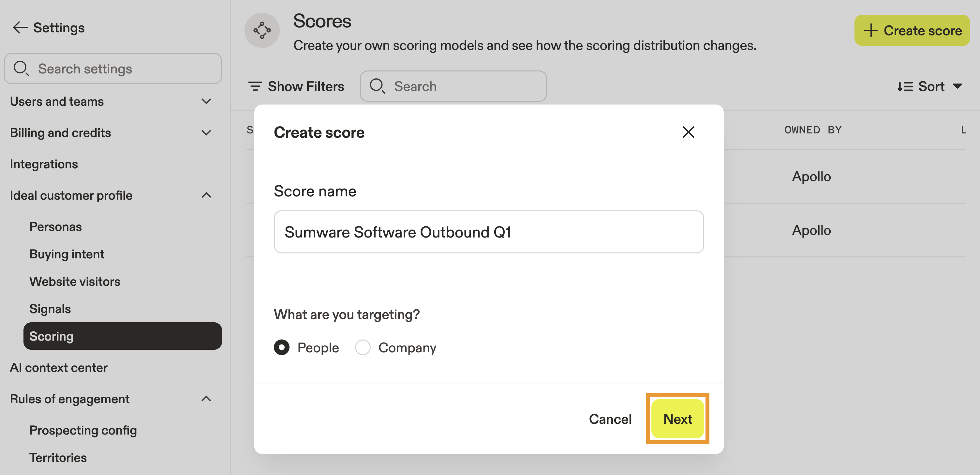
Task: Click into the Score name field
Action: point(488,232)
